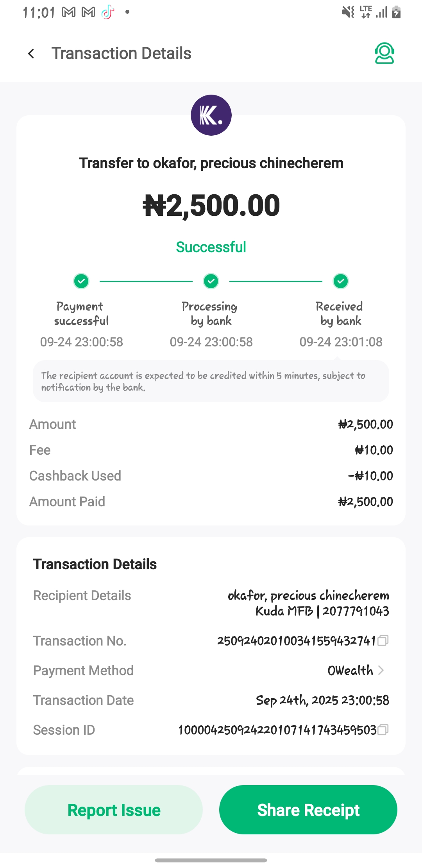
Task: Tap the battery status icon
Action: [x=396, y=13]
